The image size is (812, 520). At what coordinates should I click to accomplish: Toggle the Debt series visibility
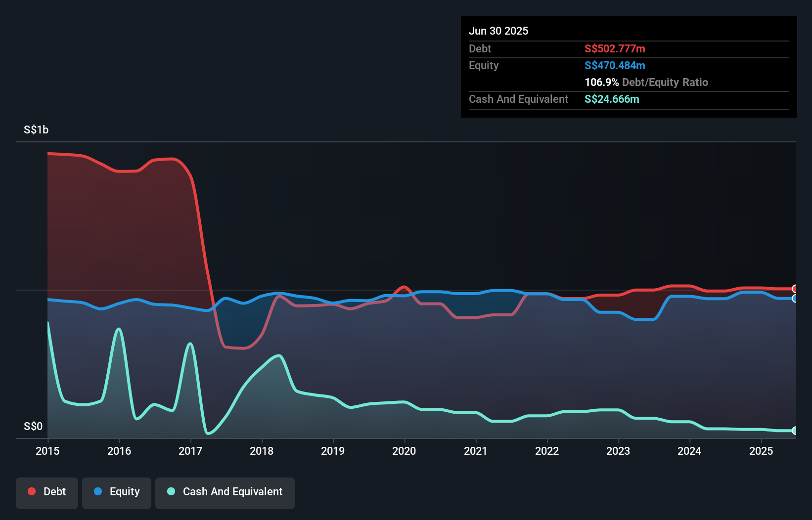[x=47, y=492]
